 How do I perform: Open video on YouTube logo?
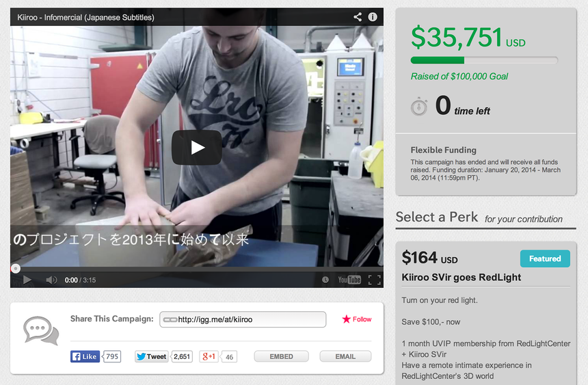coord(349,280)
